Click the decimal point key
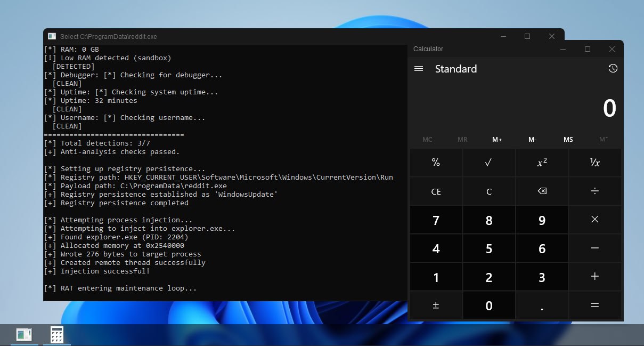This screenshot has height=346, width=644. [x=542, y=305]
